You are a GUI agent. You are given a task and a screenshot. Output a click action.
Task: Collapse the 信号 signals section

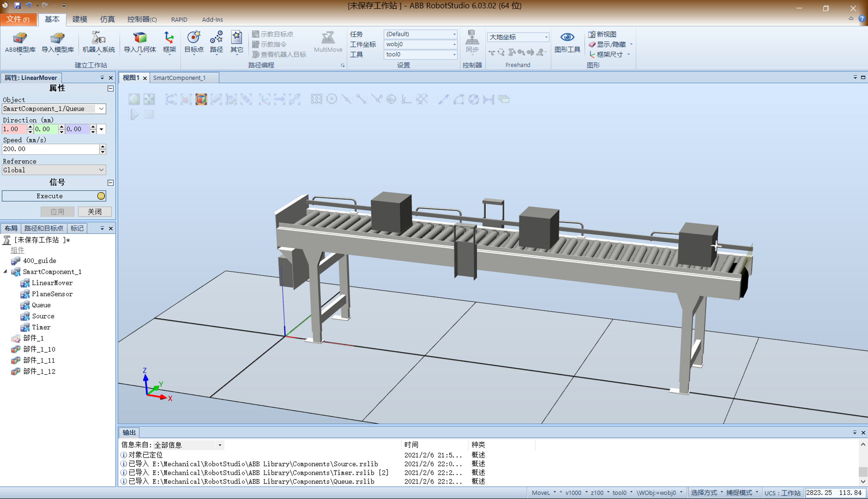point(110,183)
